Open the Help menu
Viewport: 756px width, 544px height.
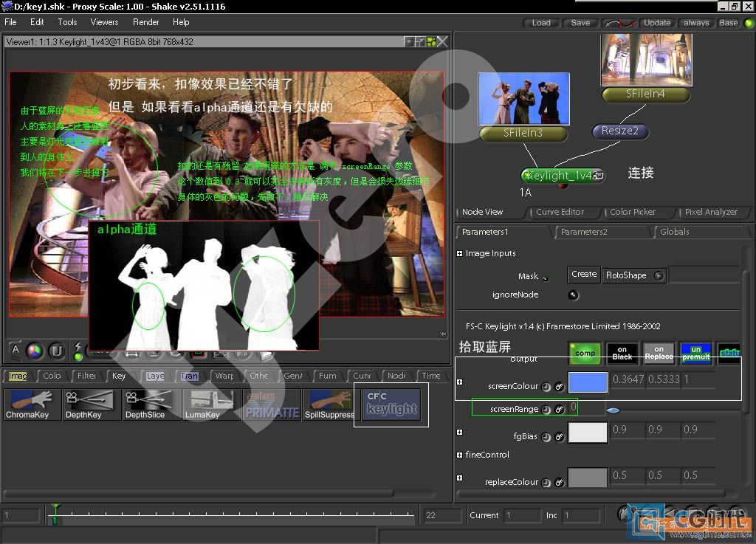(x=181, y=22)
